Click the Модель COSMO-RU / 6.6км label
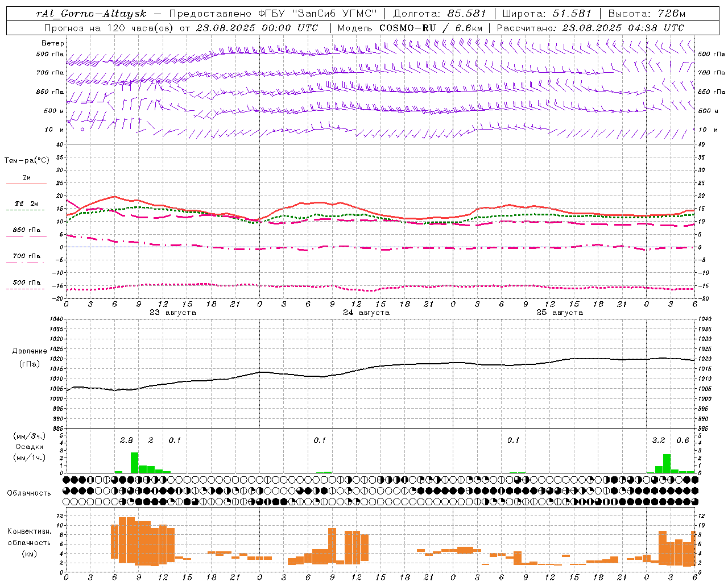The image size is (728, 582). point(410,28)
